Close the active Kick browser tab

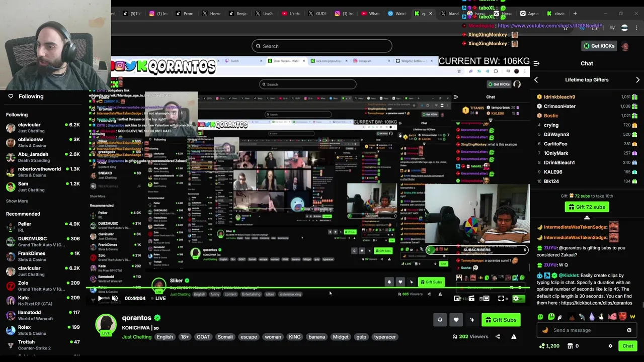click(x=430, y=14)
